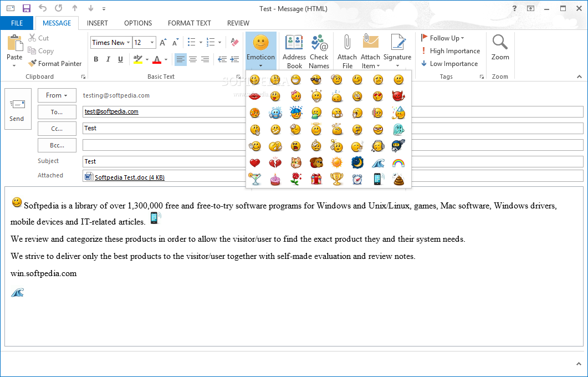
Task: Insert the dog face emoticon
Action: (316, 163)
